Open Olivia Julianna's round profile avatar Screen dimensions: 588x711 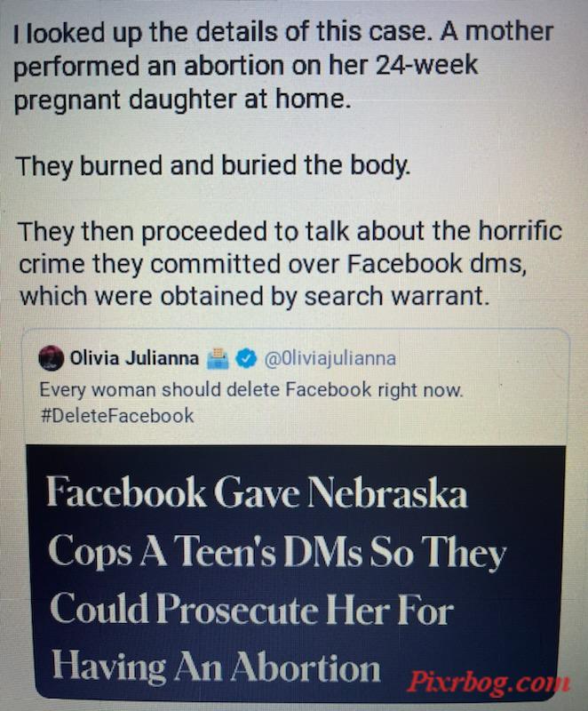point(51,358)
